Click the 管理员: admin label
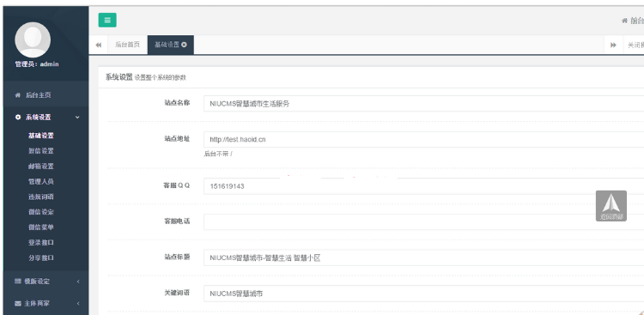This screenshot has width=644, height=315. pos(37,64)
